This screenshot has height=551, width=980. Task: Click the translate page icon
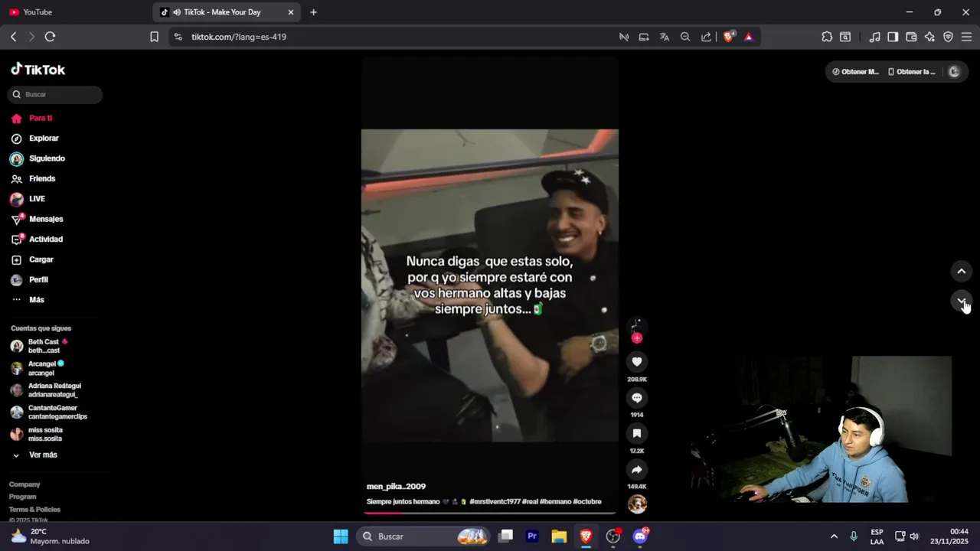point(665,37)
